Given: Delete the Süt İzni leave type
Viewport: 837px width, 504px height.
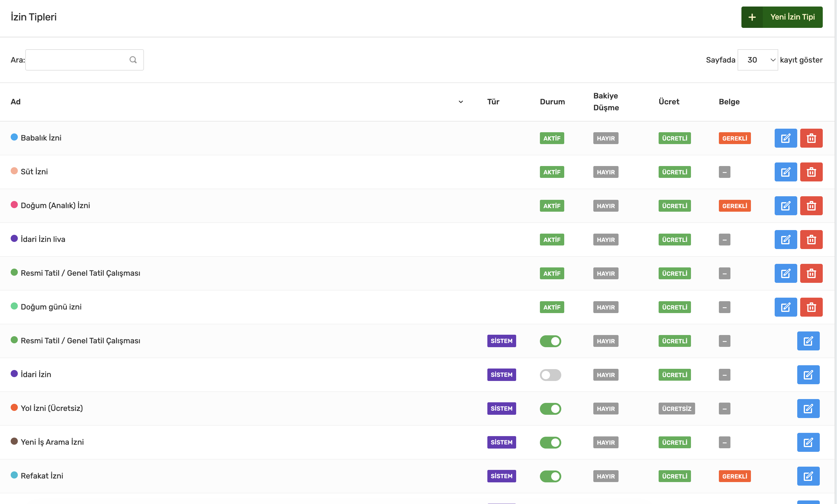Looking at the screenshot, I should [x=811, y=172].
